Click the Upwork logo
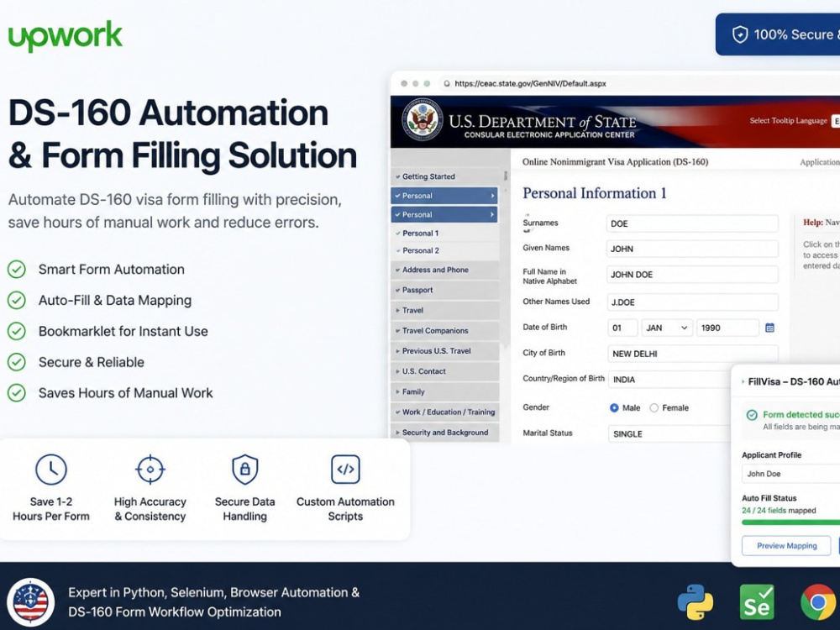Screen dimensions: 840x630 (x=66, y=35)
